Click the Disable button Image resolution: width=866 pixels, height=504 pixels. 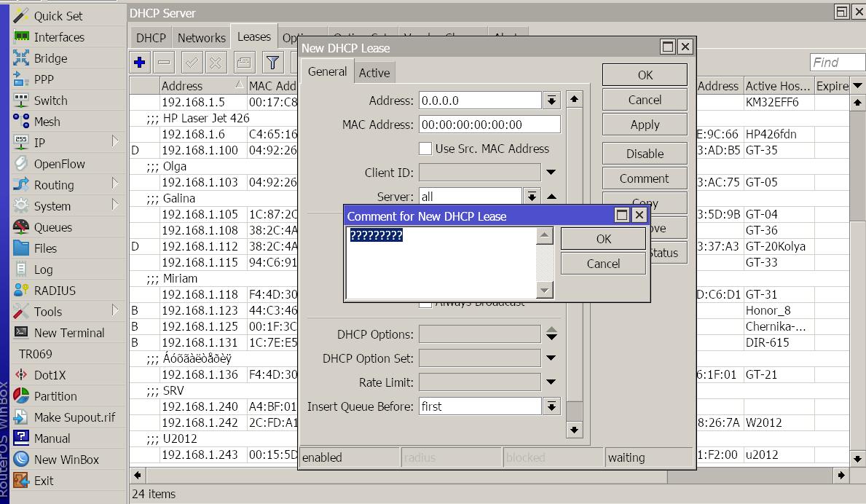pos(645,154)
